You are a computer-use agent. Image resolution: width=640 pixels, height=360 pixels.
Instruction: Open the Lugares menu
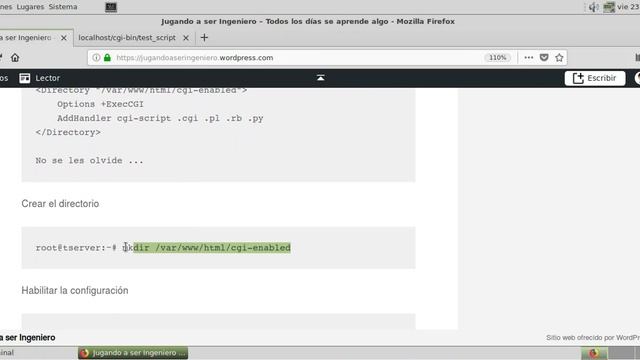coord(30,7)
